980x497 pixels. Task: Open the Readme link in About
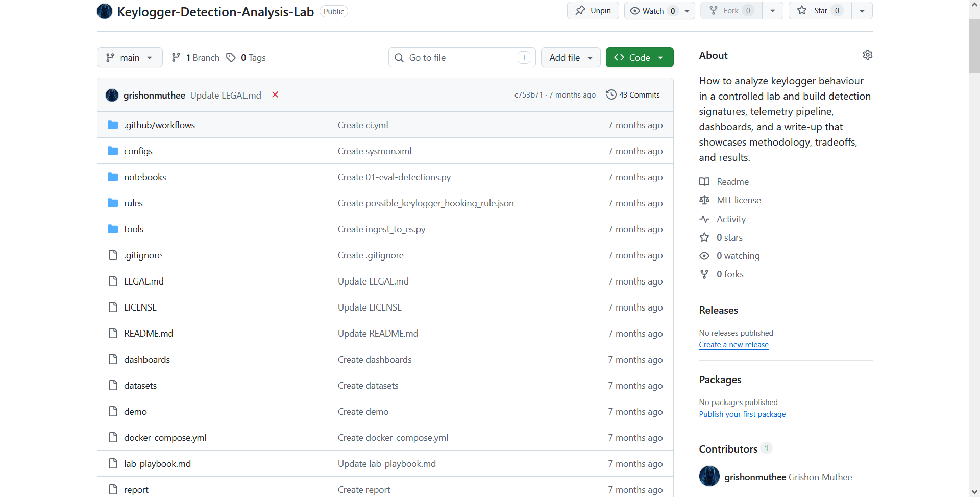(732, 182)
